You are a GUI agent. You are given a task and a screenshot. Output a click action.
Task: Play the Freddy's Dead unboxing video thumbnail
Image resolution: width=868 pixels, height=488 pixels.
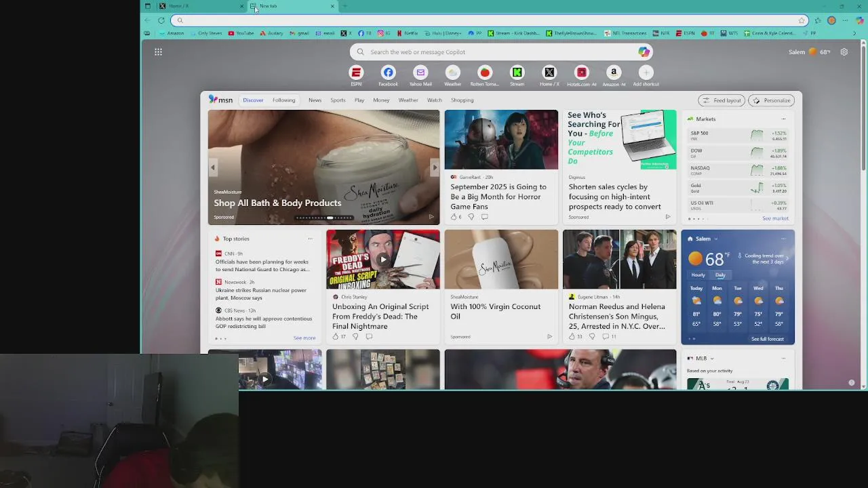(383, 259)
